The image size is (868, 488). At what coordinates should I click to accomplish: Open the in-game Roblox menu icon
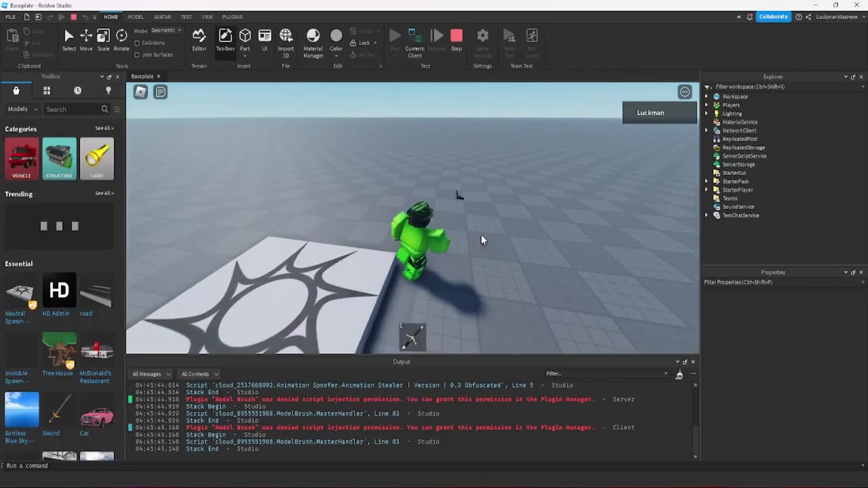pos(140,92)
